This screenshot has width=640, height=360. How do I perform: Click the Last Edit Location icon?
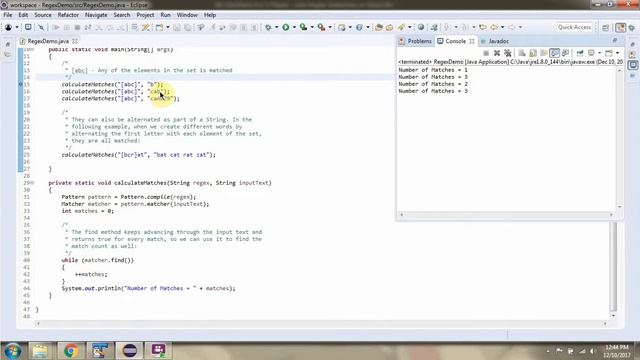[x=483, y=27]
